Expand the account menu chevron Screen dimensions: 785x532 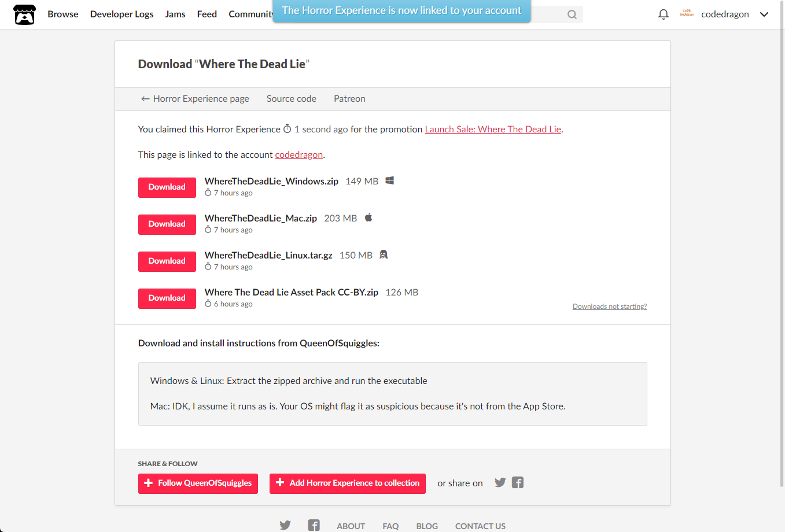coord(764,14)
